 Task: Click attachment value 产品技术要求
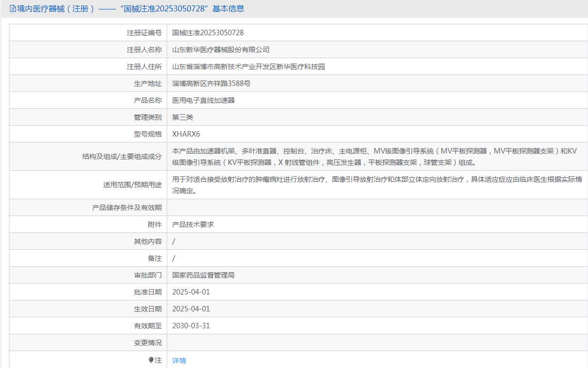pyautogui.click(x=193, y=224)
